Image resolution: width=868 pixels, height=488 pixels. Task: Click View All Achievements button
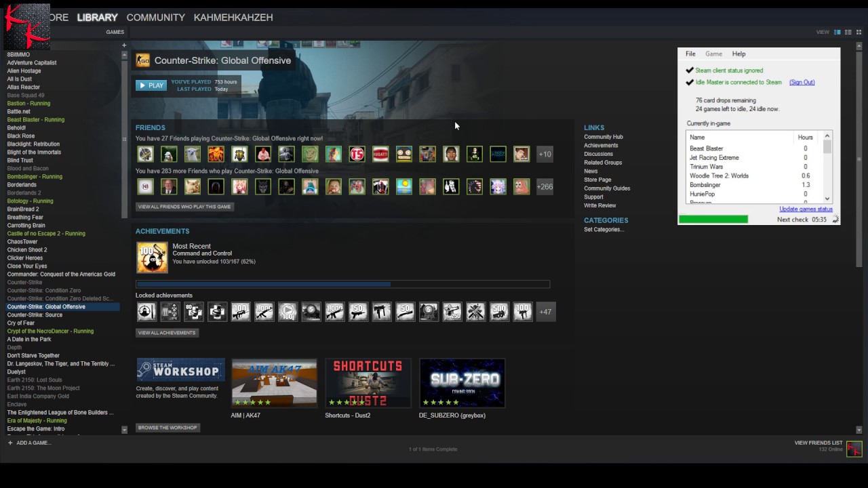pos(167,333)
